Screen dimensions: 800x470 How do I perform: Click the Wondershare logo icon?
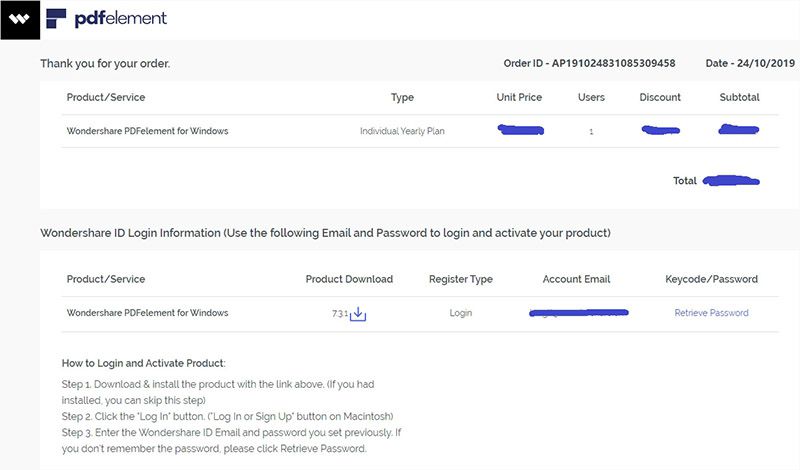[x=19, y=19]
